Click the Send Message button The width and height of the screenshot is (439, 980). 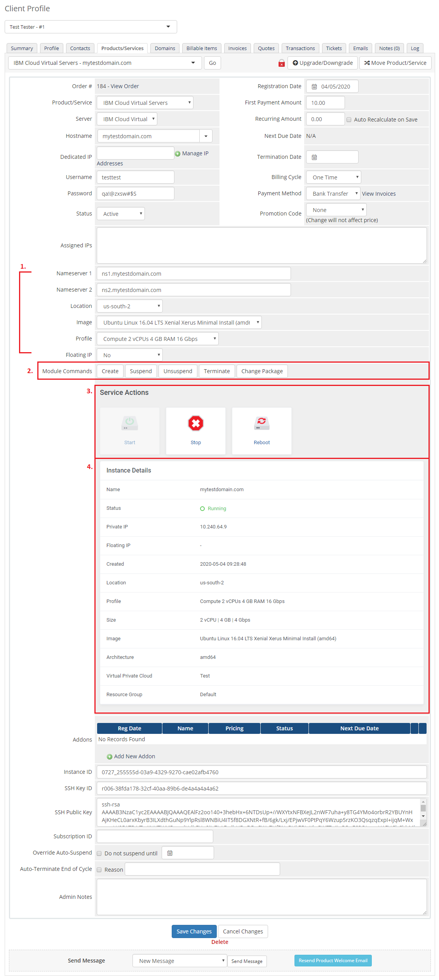247,961
